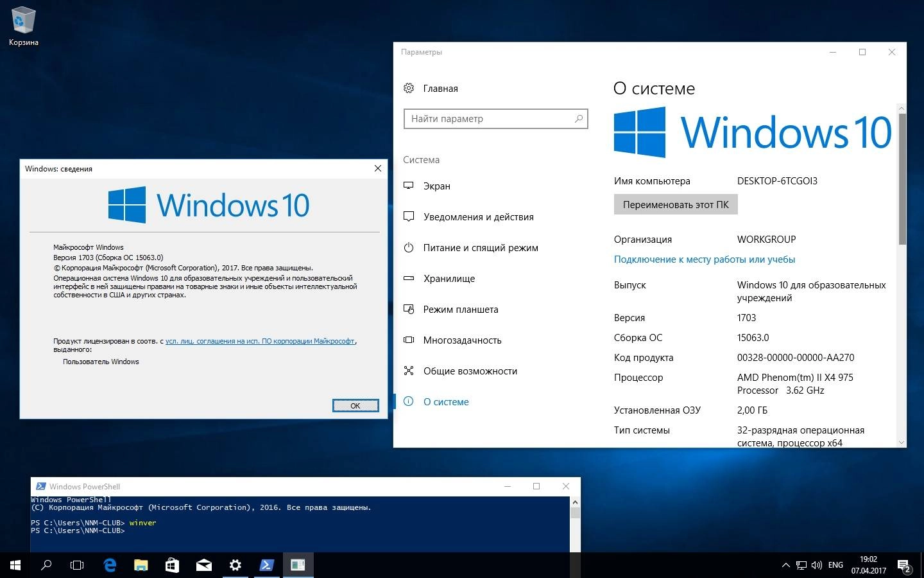Open Питание и спящий режим page

pos(481,247)
